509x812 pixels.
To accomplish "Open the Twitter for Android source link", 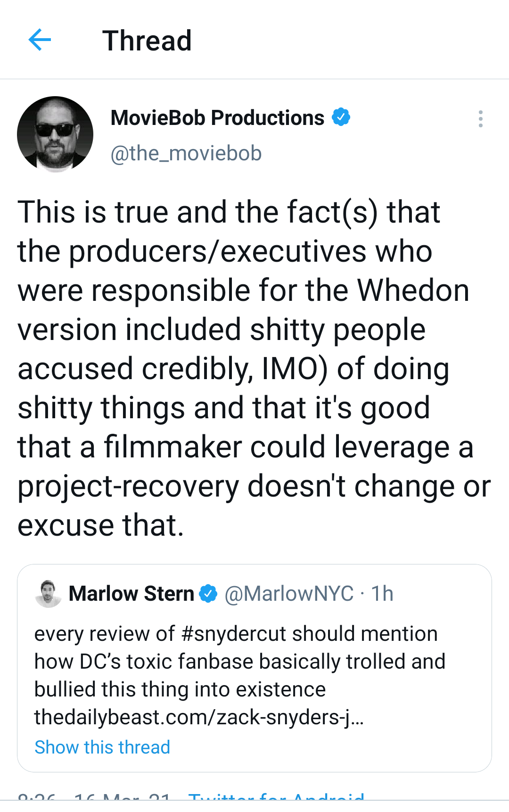I will (276, 796).
